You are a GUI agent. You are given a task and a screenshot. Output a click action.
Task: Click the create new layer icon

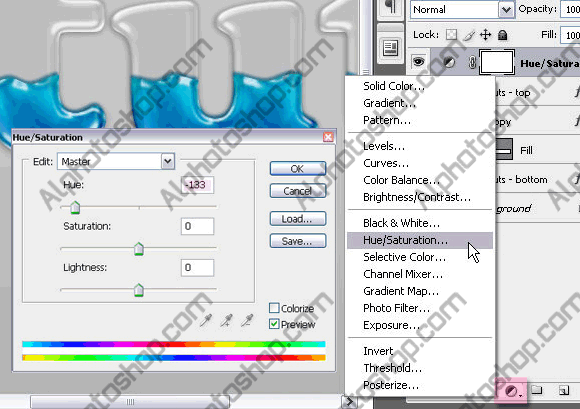[564, 390]
